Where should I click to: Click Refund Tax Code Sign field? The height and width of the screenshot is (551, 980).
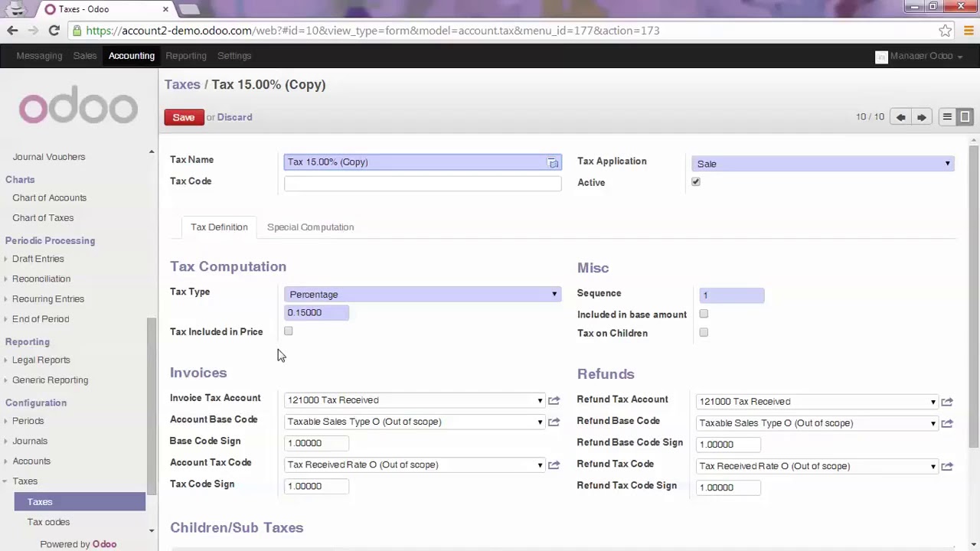728,487
